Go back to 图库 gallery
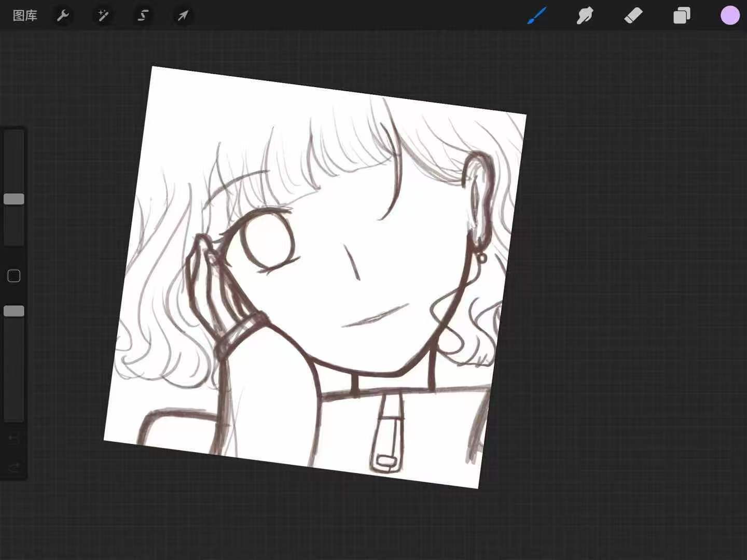 [x=25, y=16]
